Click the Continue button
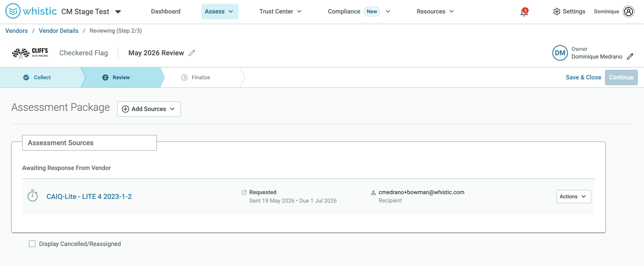Screen dimensions: 644x266 pyautogui.click(x=621, y=77)
